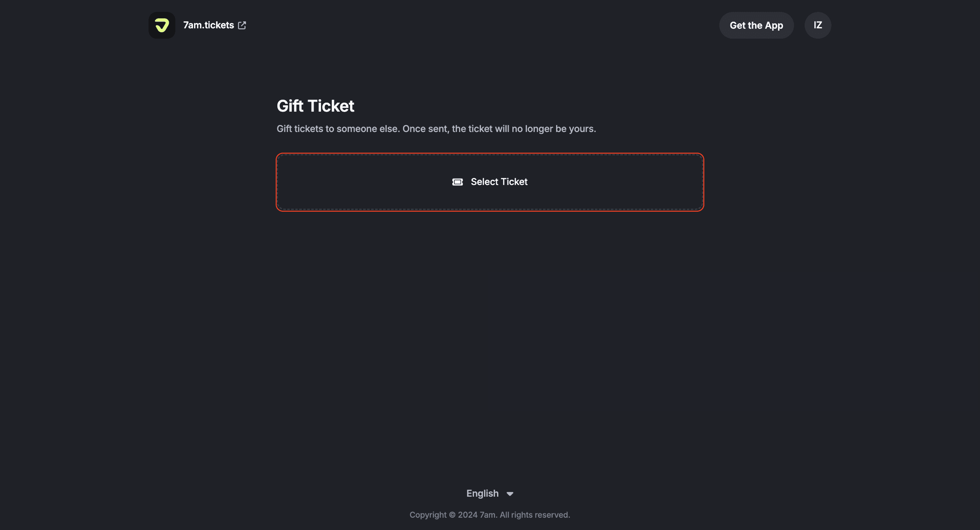
Task: Open the 7am.tickets site link
Action: click(208, 25)
